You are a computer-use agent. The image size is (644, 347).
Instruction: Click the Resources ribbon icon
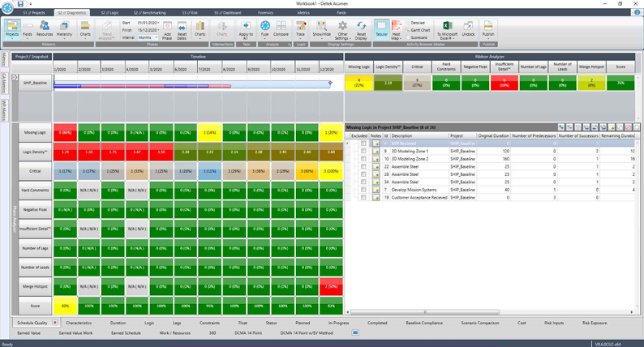(45, 29)
